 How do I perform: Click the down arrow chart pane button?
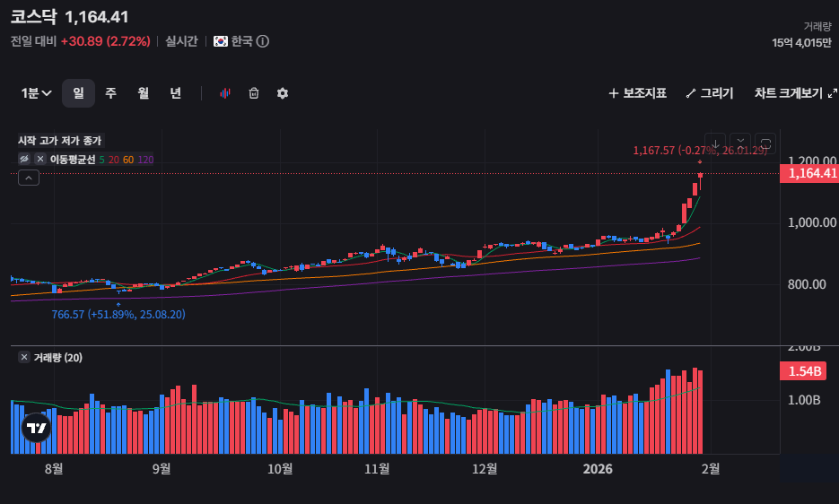(x=715, y=143)
